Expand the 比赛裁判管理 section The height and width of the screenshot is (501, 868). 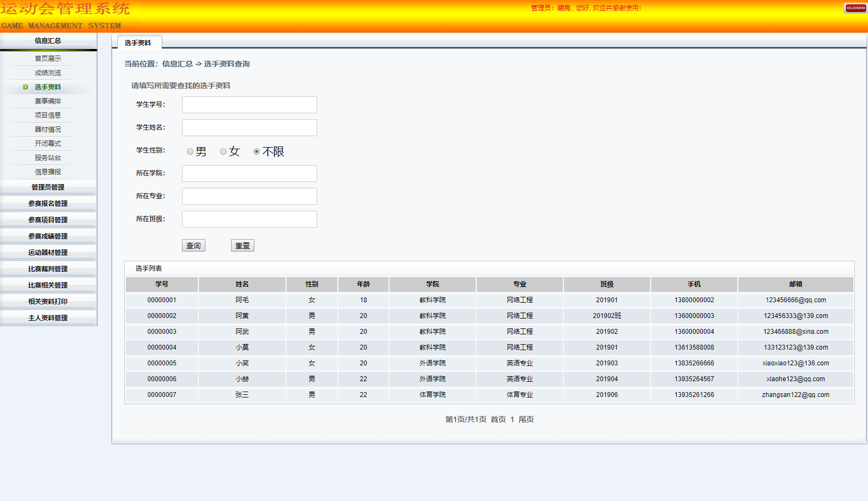click(48, 269)
